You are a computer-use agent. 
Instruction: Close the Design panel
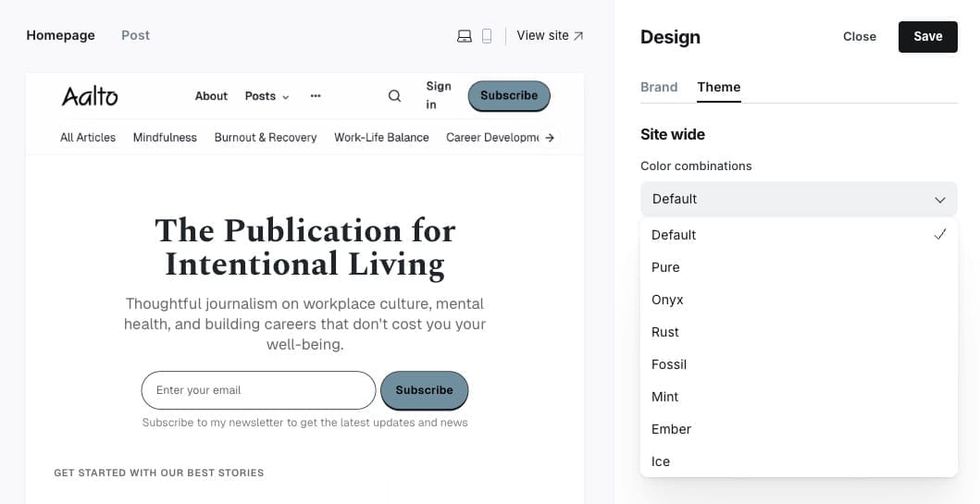[859, 37]
